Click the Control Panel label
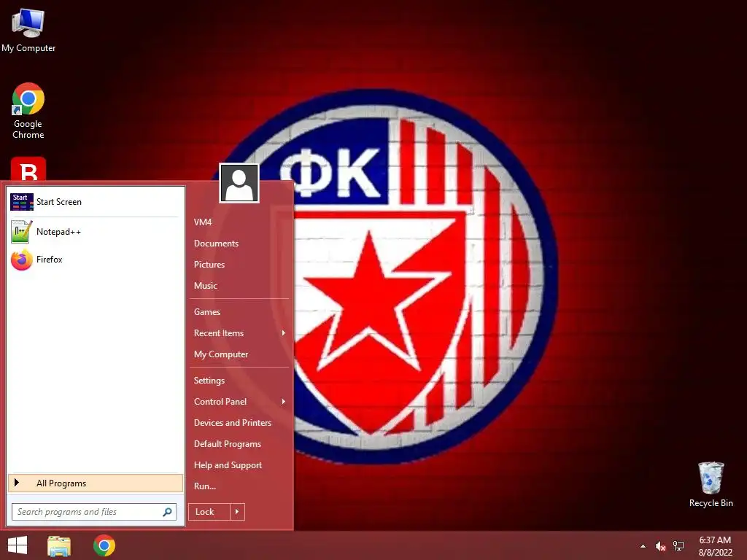747x560 pixels. [x=220, y=402]
